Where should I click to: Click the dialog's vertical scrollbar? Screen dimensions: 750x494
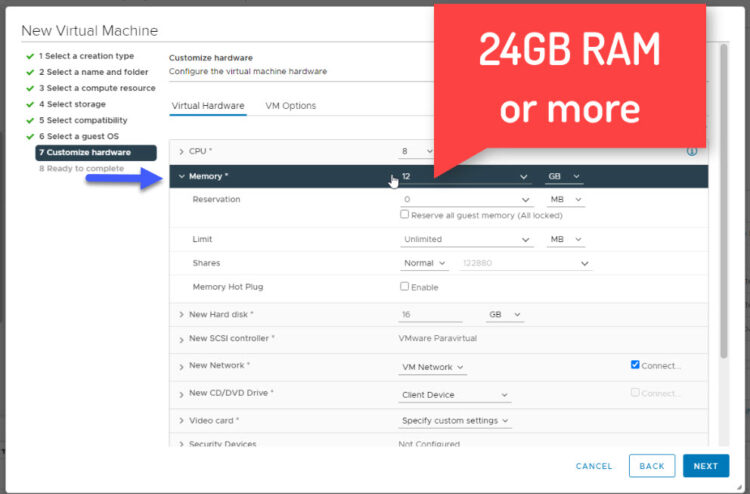[x=723, y=200]
